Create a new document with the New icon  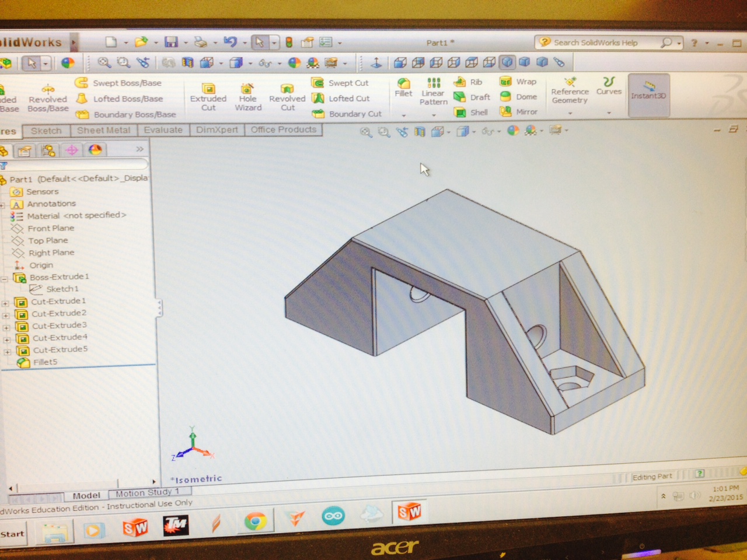coord(111,42)
